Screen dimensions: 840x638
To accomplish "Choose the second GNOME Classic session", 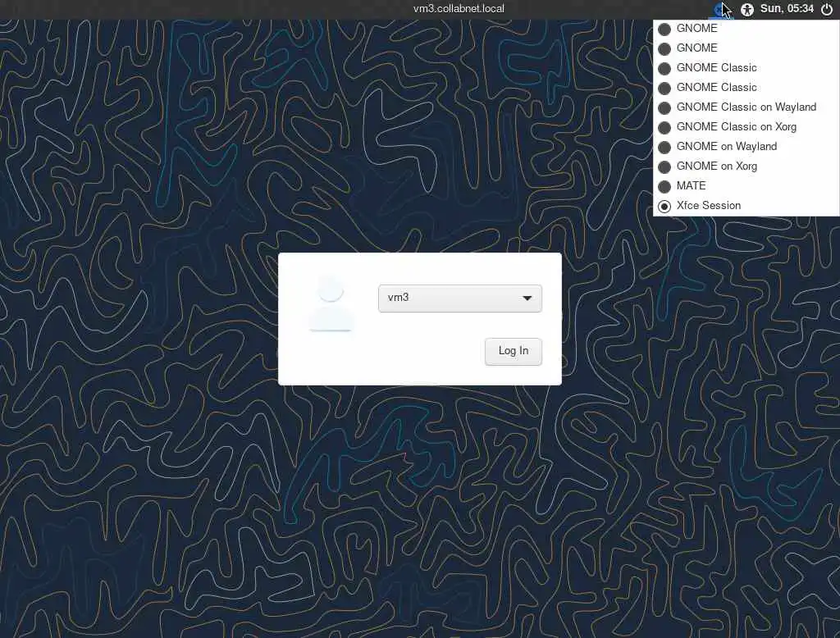I will point(746,87).
